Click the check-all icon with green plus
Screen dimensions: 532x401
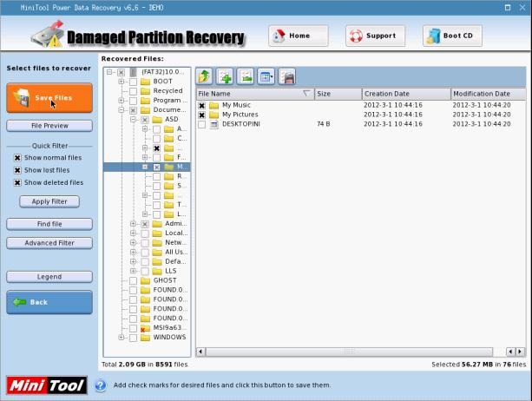tap(225, 76)
